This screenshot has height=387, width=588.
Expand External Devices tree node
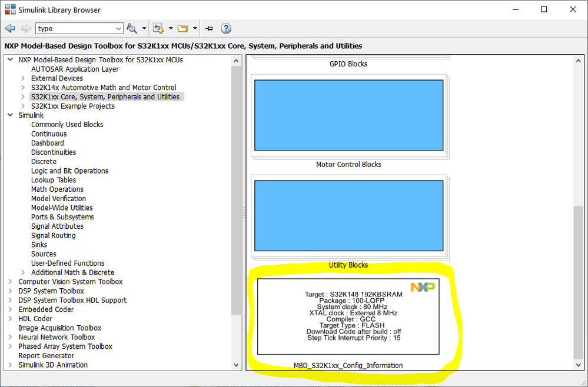[23, 78]
